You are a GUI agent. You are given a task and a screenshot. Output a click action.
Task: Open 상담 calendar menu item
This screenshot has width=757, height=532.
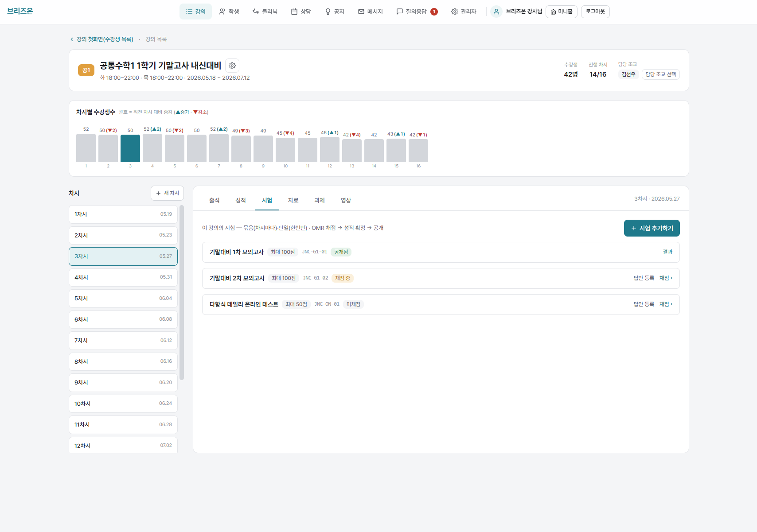[301, 12]
